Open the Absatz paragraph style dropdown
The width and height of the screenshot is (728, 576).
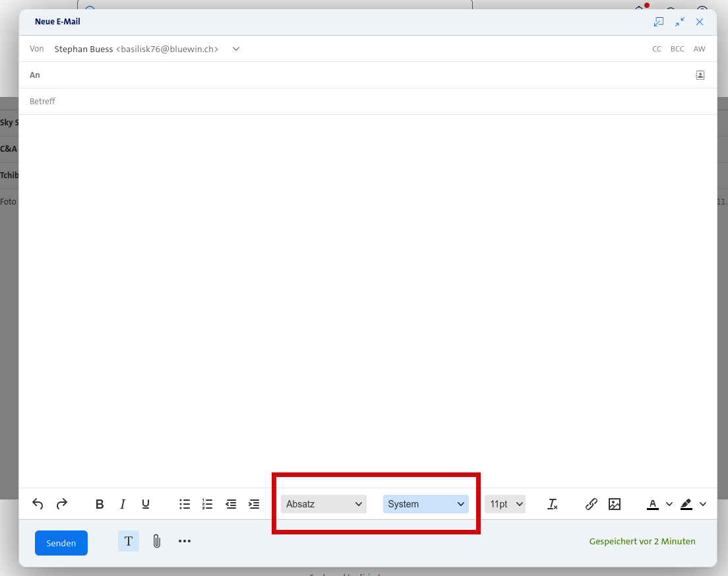[324, 504]
